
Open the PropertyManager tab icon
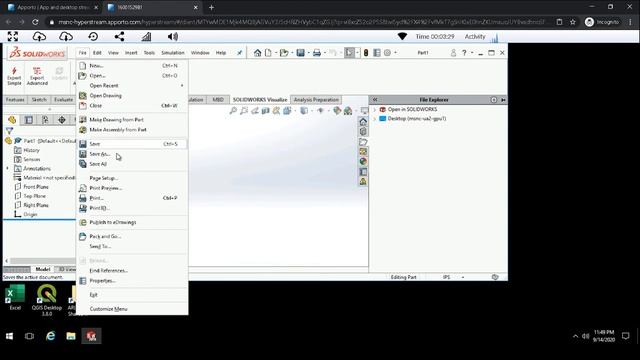pyautogui.click(x=29, y=120)
